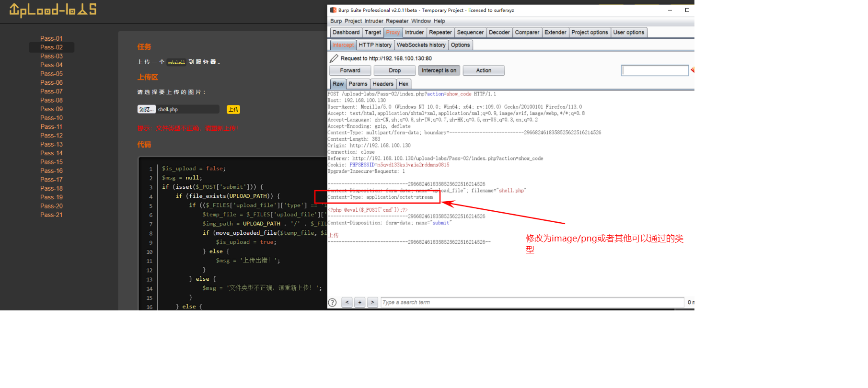Click the Drop button
Screen dimensions: 868x388
394,70
